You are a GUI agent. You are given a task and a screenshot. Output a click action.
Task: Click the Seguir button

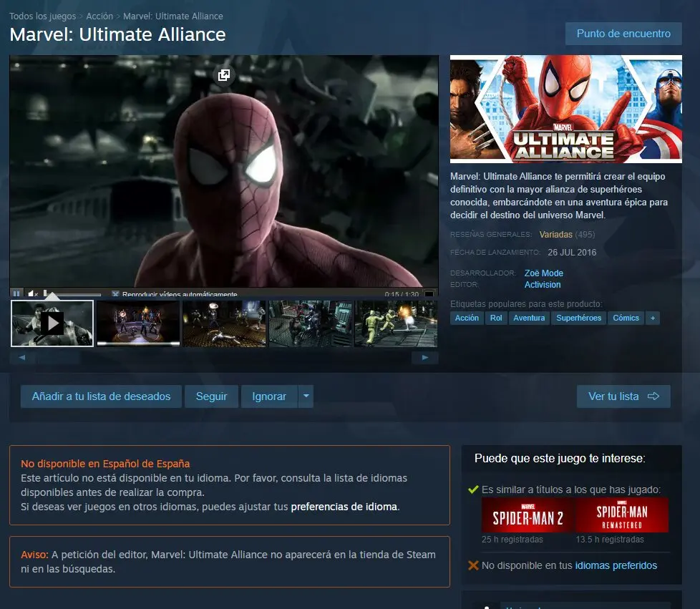(211, 396)
